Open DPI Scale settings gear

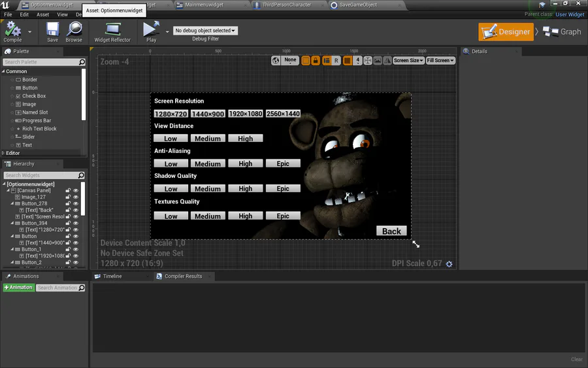449,264
